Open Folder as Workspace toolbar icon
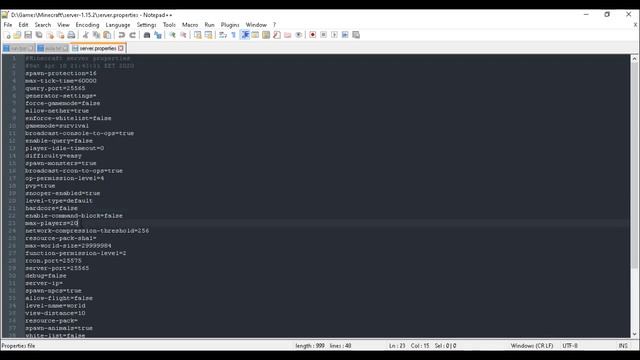 click(x=288, y=35)
